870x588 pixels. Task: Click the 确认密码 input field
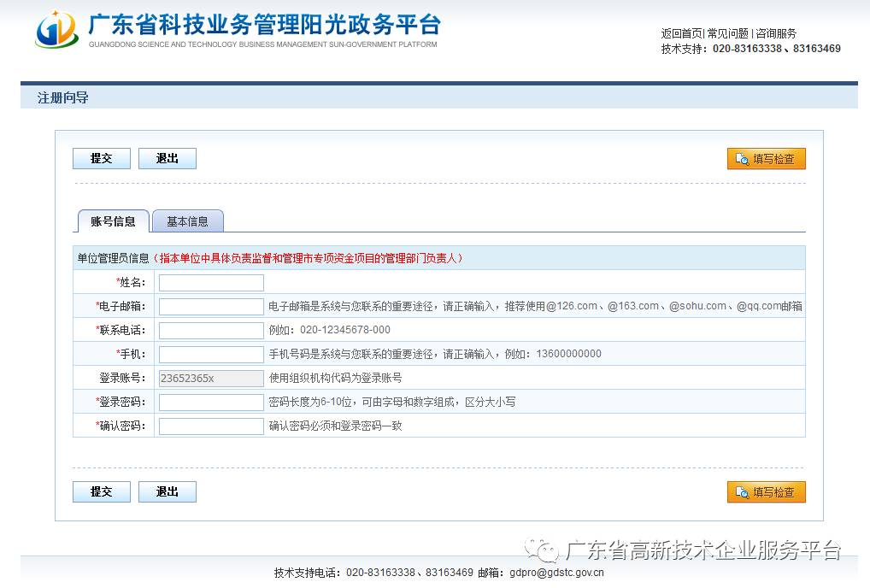point(211,426)
